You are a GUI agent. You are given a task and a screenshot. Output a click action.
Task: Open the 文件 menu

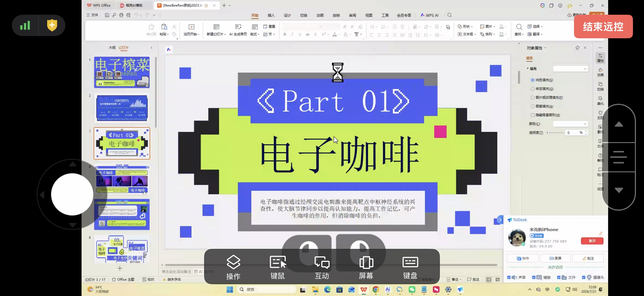[x=92, y=15]
